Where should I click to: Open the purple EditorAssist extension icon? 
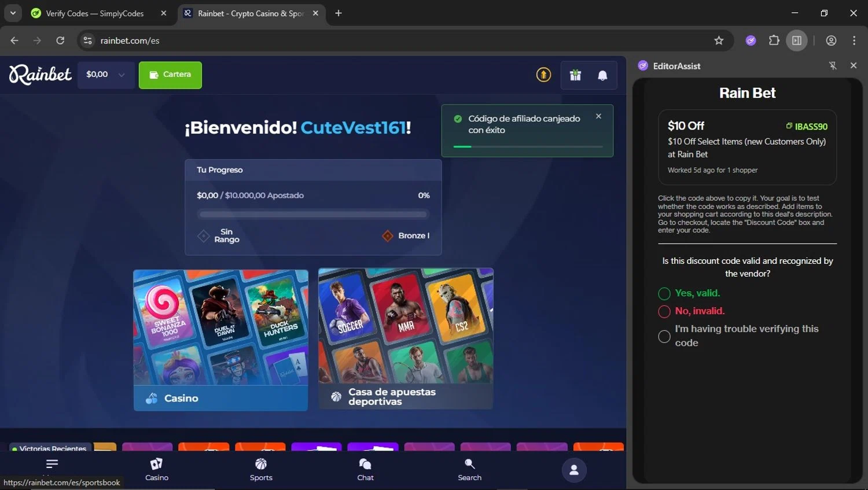click(751, 40)
